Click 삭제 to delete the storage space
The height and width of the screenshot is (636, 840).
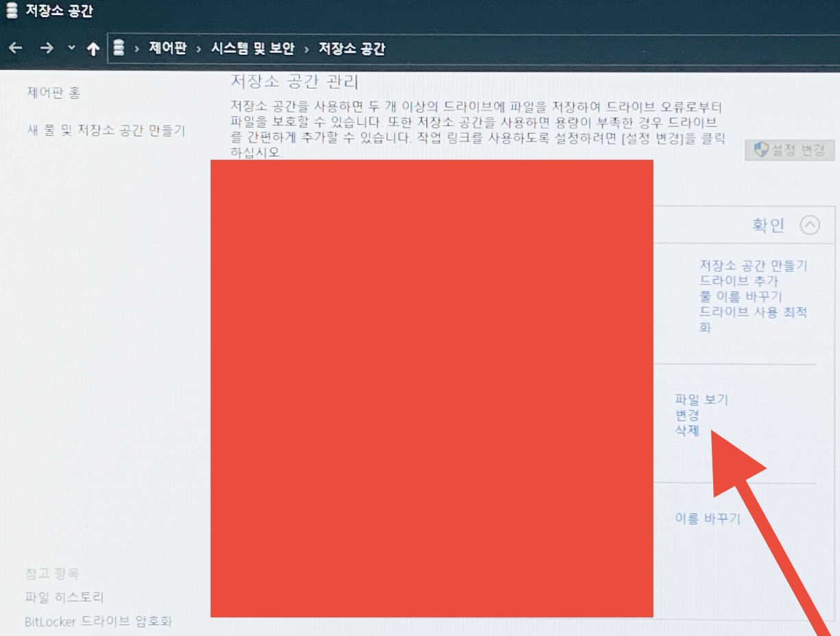(686, 431)
